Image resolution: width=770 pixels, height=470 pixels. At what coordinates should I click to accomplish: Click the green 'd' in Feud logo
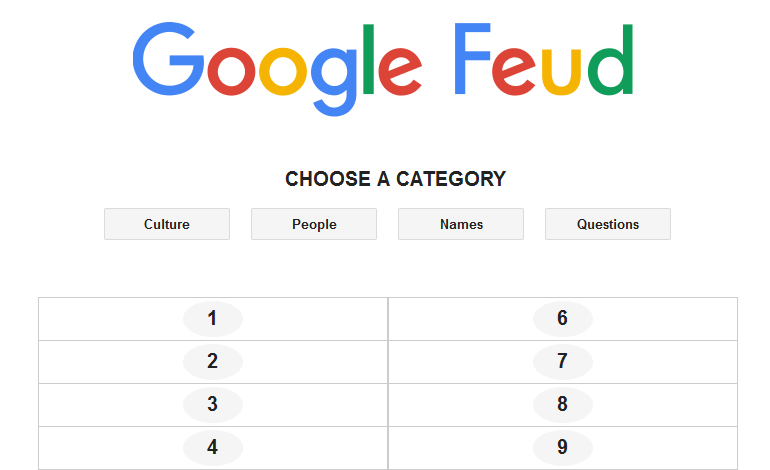(x=610, y=62)
